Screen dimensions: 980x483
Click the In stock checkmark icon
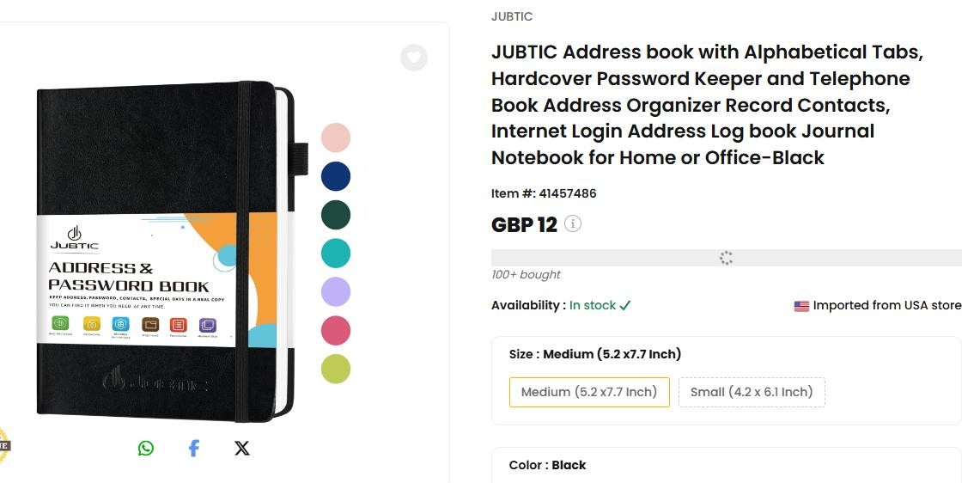625,305
